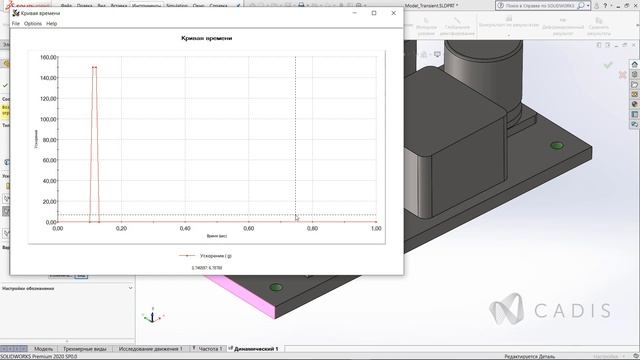
Task: Click the monitor display icon in viewport toolbar
Action: (437, 54)
